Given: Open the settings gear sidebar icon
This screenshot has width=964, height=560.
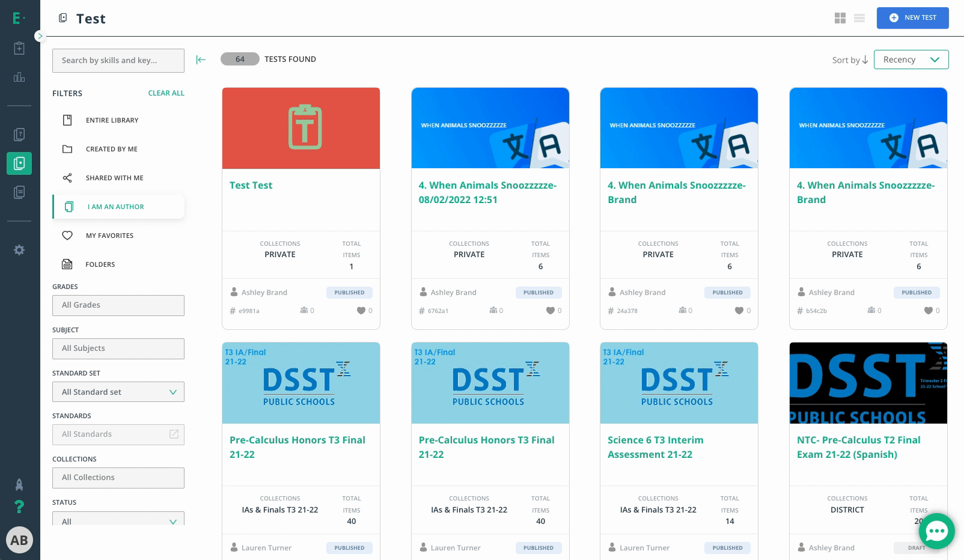Looking at the screenshot, I should pyautogui.click(x=19, y=250).
